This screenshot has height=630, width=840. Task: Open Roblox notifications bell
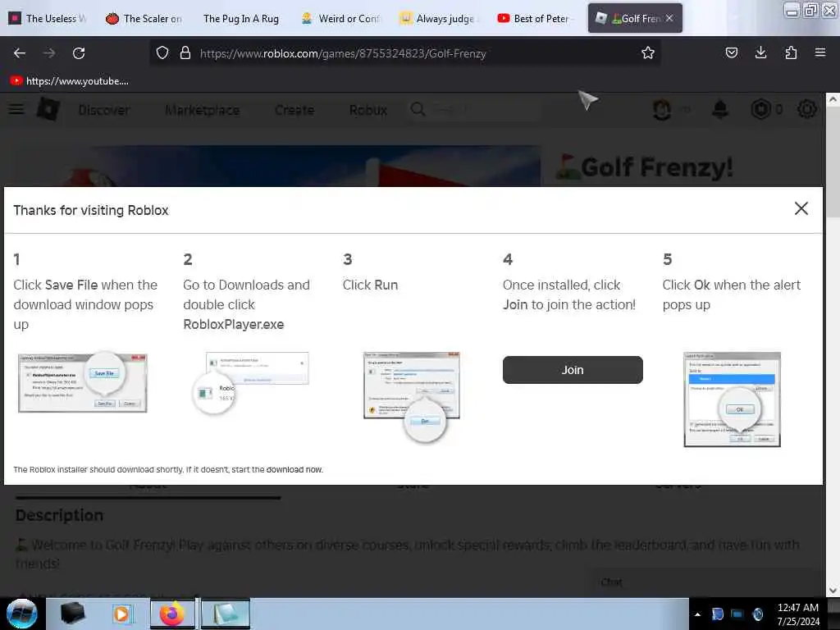pos(720,109)
